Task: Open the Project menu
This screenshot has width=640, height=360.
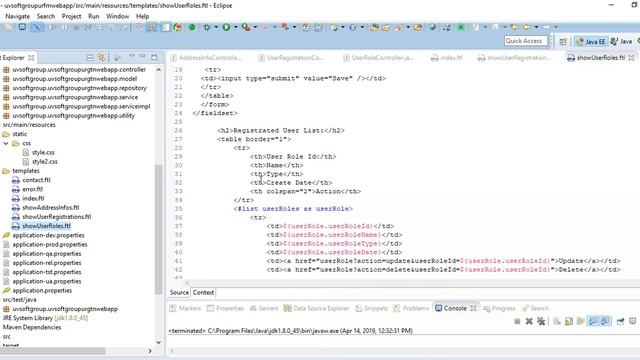Action: (x=71, y=16)
